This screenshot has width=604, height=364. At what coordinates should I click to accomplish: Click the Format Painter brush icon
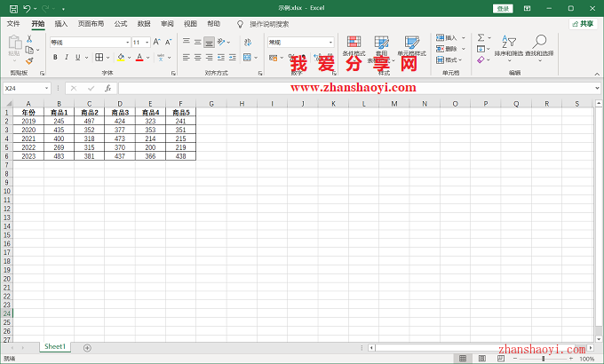click(x=29, y=61)
